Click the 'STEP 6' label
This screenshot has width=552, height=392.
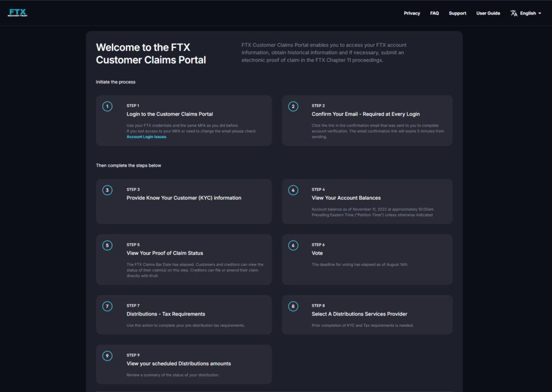[x=318, y=244]
